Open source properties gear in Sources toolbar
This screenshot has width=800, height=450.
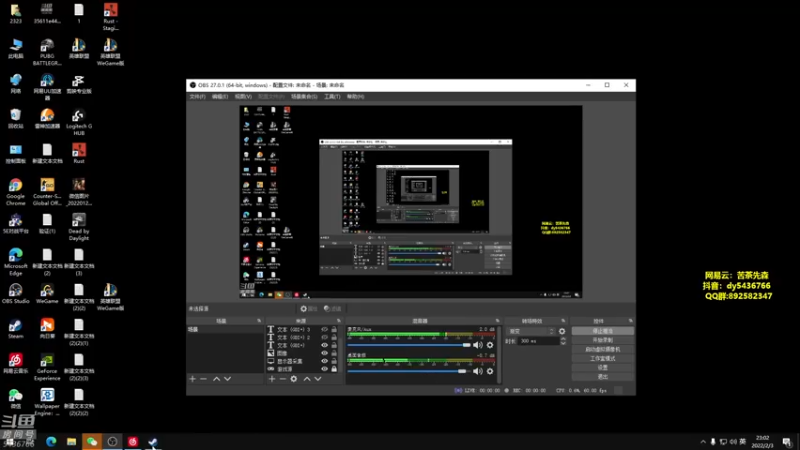click(294, 379)
